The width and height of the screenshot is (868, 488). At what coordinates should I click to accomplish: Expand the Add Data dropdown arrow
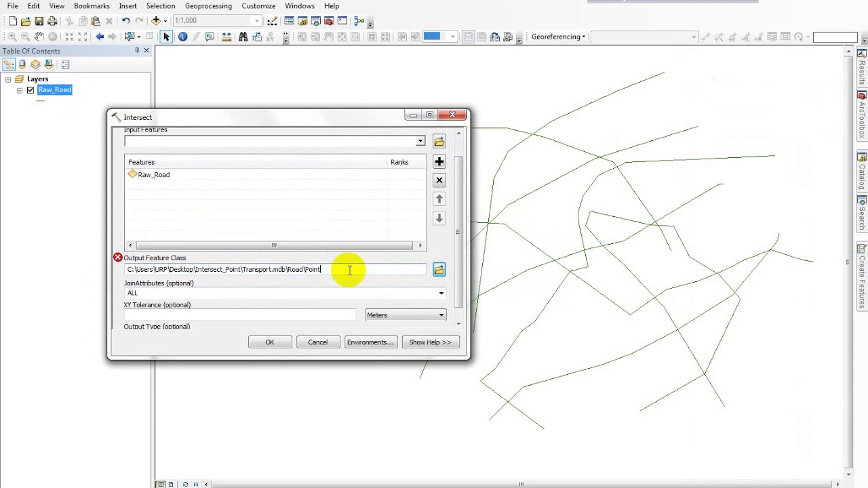pos(165,21)
